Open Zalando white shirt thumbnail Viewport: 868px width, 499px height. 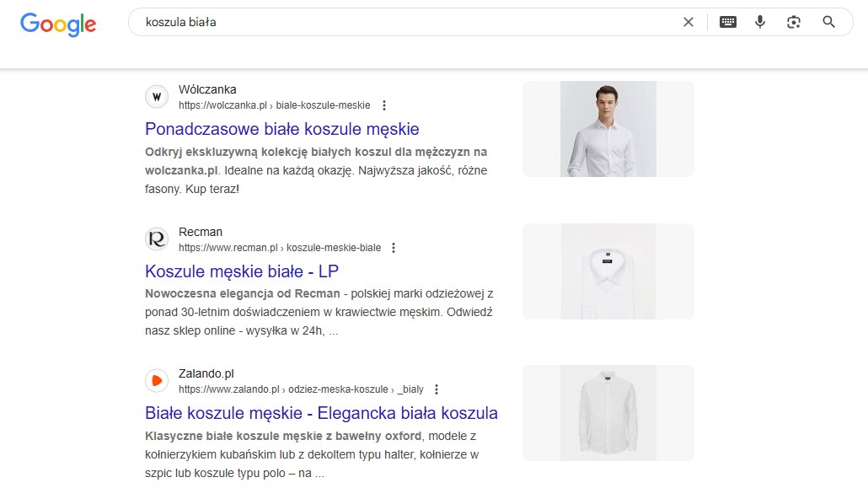(608, 413)
